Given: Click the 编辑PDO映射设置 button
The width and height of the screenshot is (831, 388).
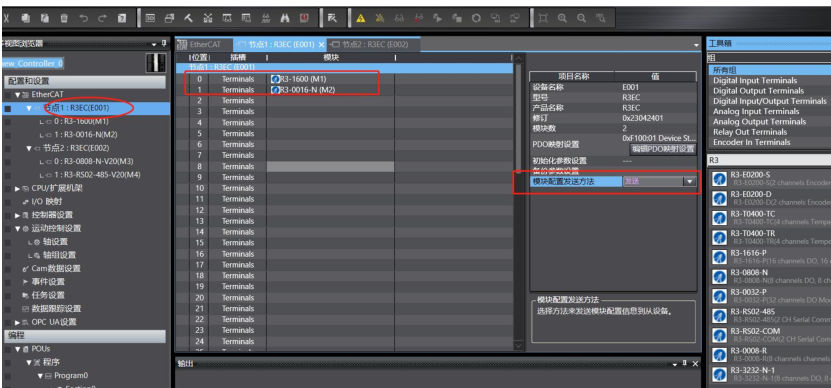Looking at the screenshot, I should (662, 149).
